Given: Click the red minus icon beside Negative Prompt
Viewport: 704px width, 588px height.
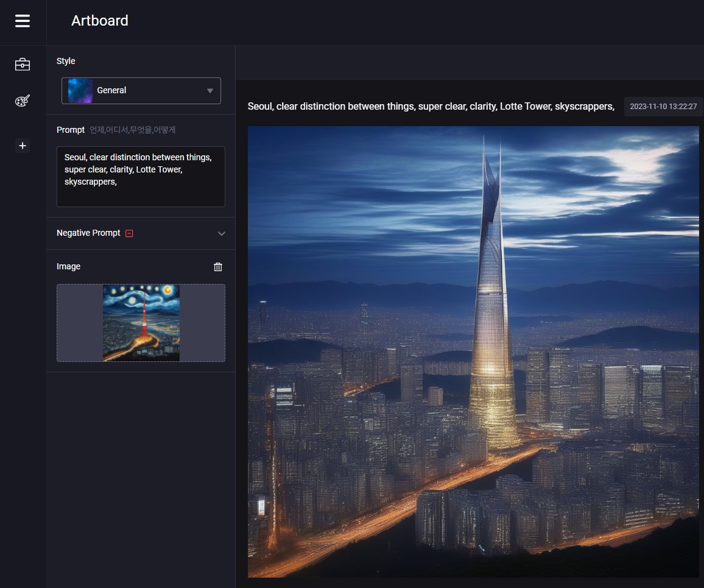Looking at the screenshot, I should point(129,233).
